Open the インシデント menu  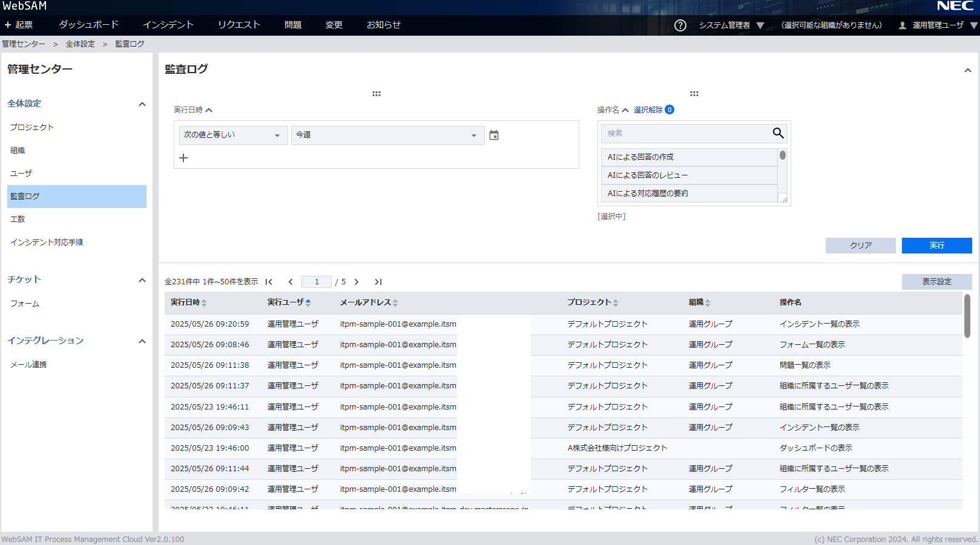point(168,25)
